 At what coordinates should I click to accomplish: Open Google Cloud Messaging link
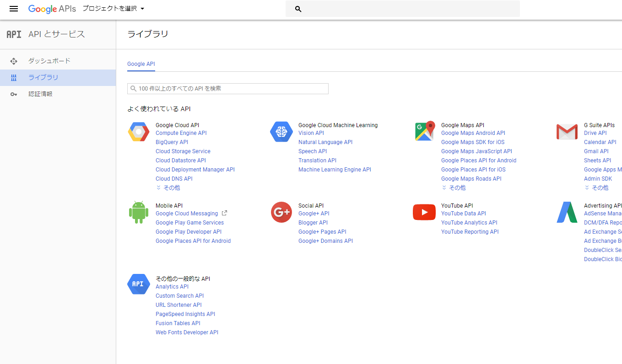[187, 214]
